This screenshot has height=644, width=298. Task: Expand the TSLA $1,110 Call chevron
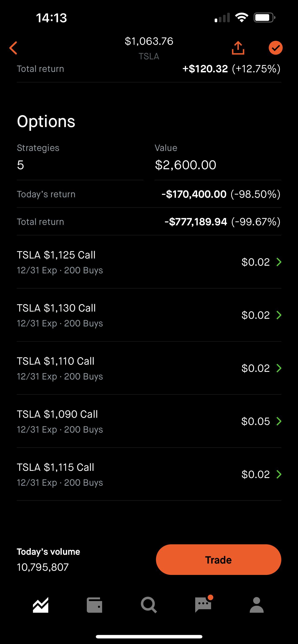pos(279,368)
